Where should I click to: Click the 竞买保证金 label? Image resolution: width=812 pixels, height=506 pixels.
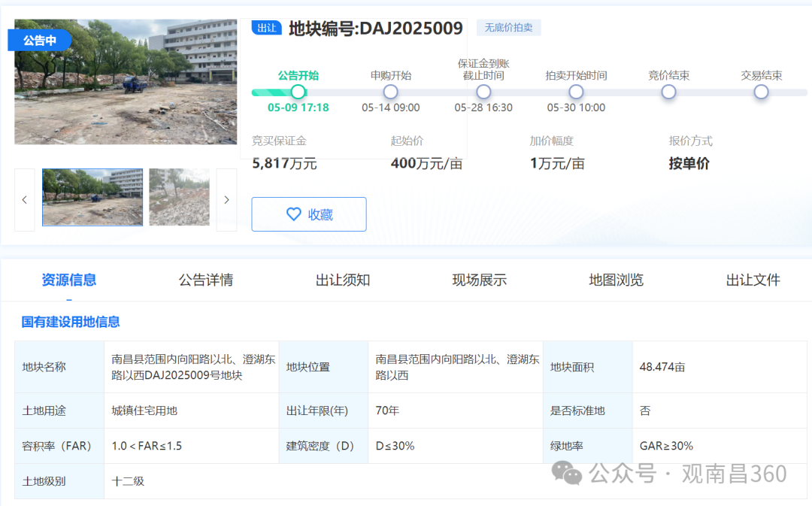click(279, 141)
